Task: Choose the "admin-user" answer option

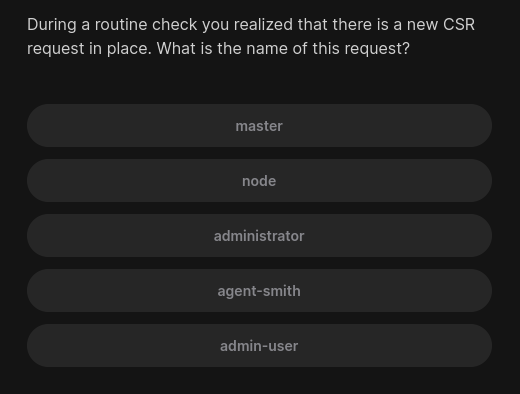Action: 259,346
